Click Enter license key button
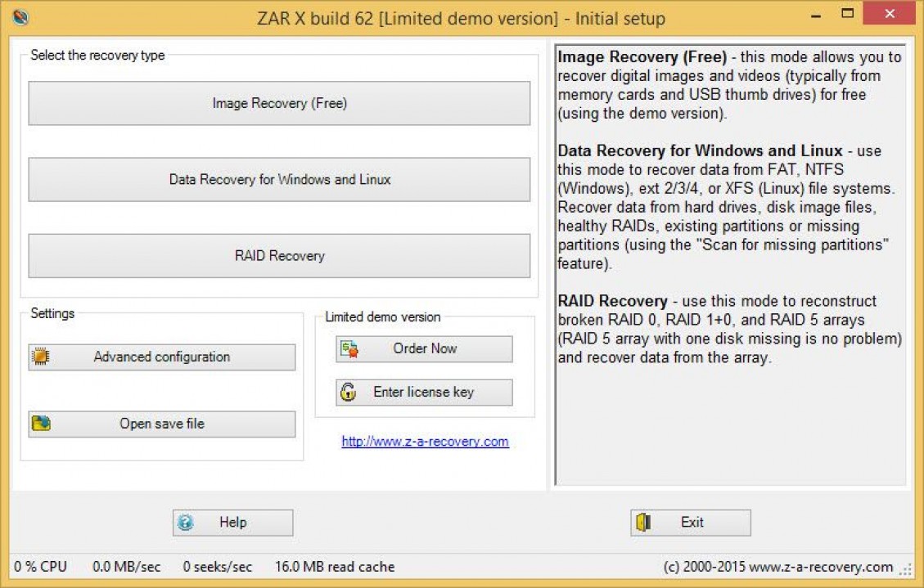 click(x=424, y=392)
